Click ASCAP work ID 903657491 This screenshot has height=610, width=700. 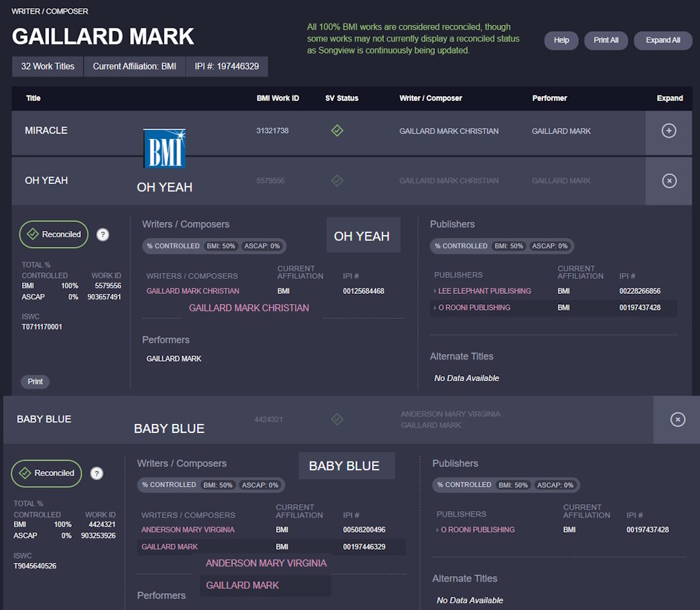click(x=104, y=297)
